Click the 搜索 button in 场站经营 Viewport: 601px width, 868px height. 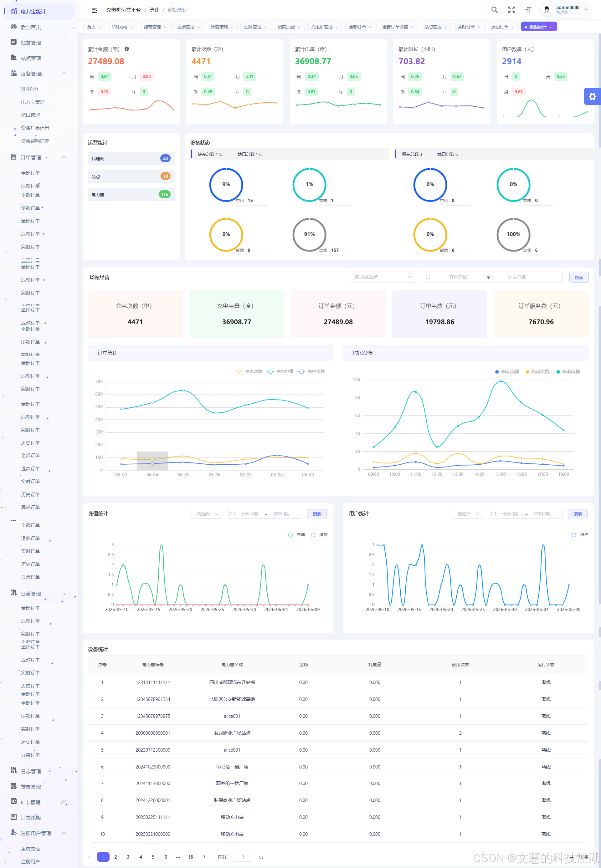(579, 278)
